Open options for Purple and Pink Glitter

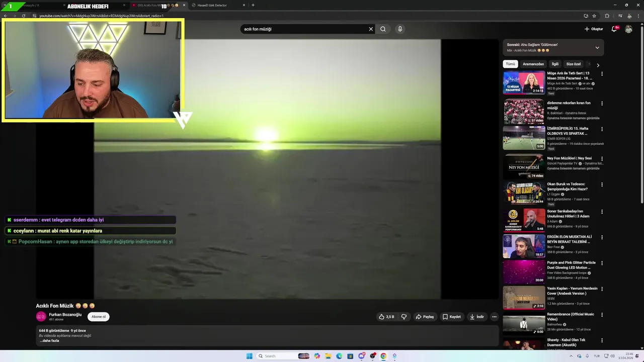(602, 263)
